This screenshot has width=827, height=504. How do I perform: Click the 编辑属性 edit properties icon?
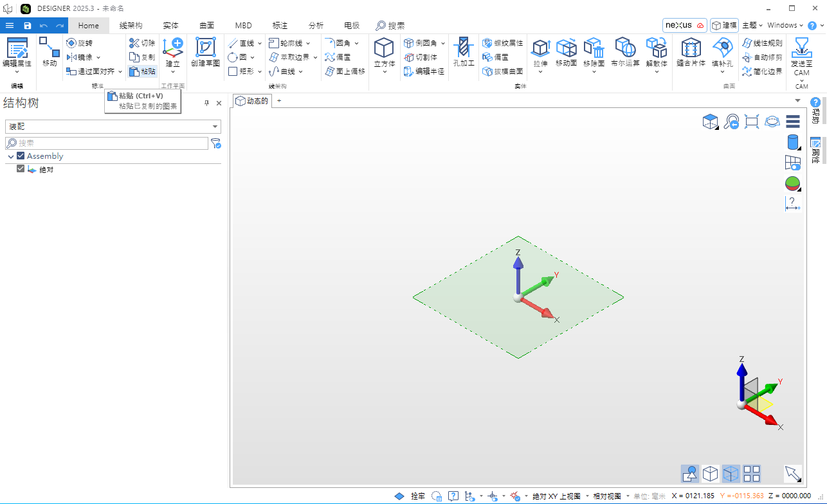[x=17, y=50]
